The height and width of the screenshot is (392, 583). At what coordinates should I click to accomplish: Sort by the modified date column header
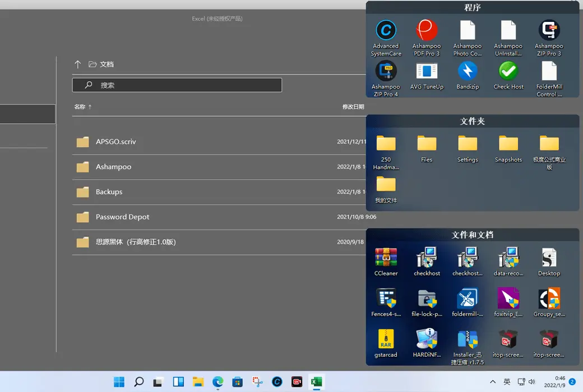[x=353, y=106]
